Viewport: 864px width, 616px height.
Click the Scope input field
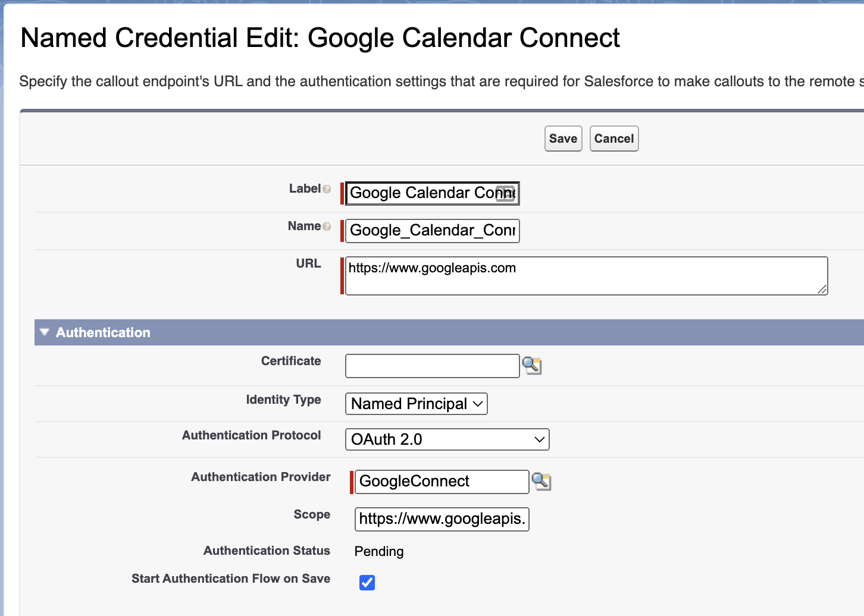[x=441, y=519]
